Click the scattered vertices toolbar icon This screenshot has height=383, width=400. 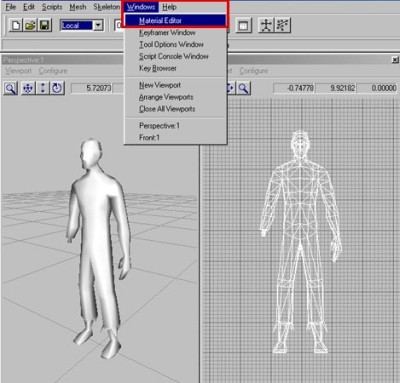tap(282, 25)
